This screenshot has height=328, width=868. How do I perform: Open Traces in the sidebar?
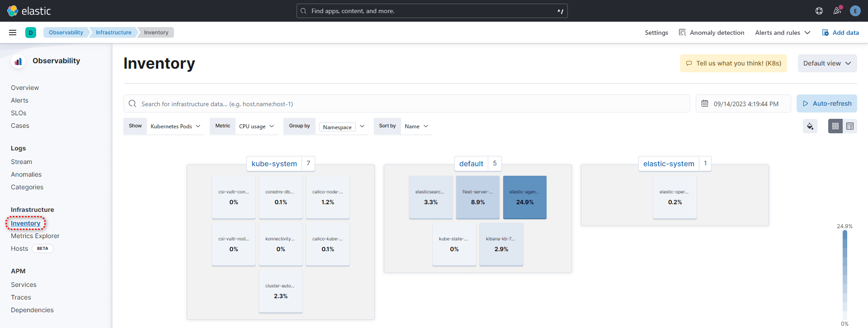click(x=21, y=297)
